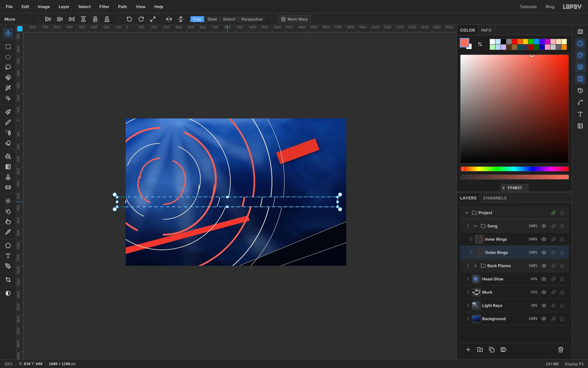Hide the Inner Rings layer
This screenshot has height=368, width=588.
(544, 239)
